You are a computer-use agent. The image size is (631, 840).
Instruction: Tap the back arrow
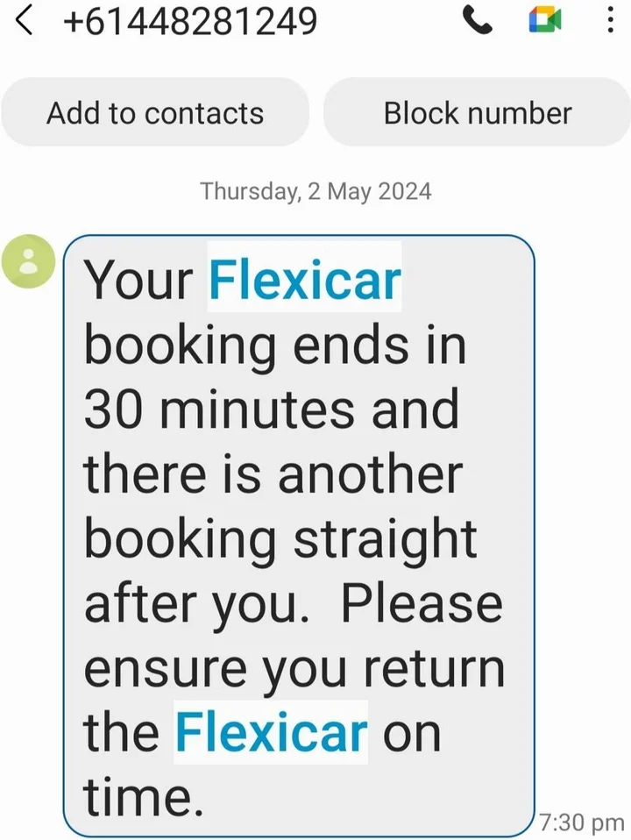25,22
